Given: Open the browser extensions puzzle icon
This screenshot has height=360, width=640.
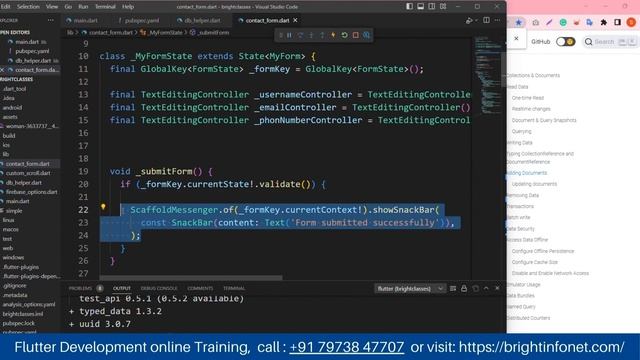Looking at the screenshot, I should click(603, 22).
